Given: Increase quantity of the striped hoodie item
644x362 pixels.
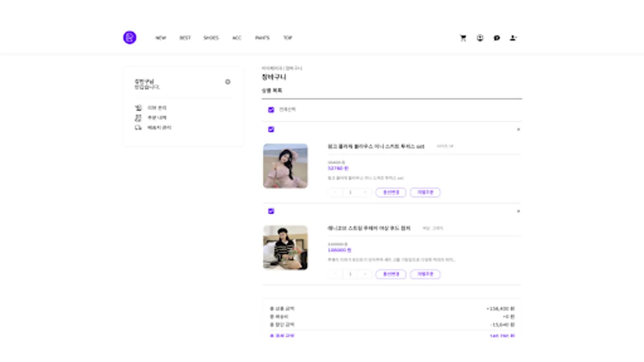Looking at the screenshot, I should 365,274.
